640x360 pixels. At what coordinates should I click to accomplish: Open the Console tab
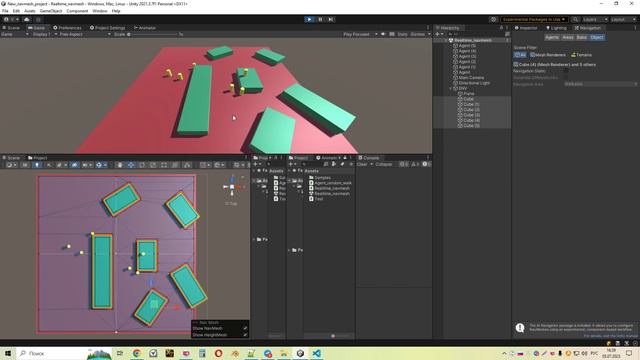point(369,158)
